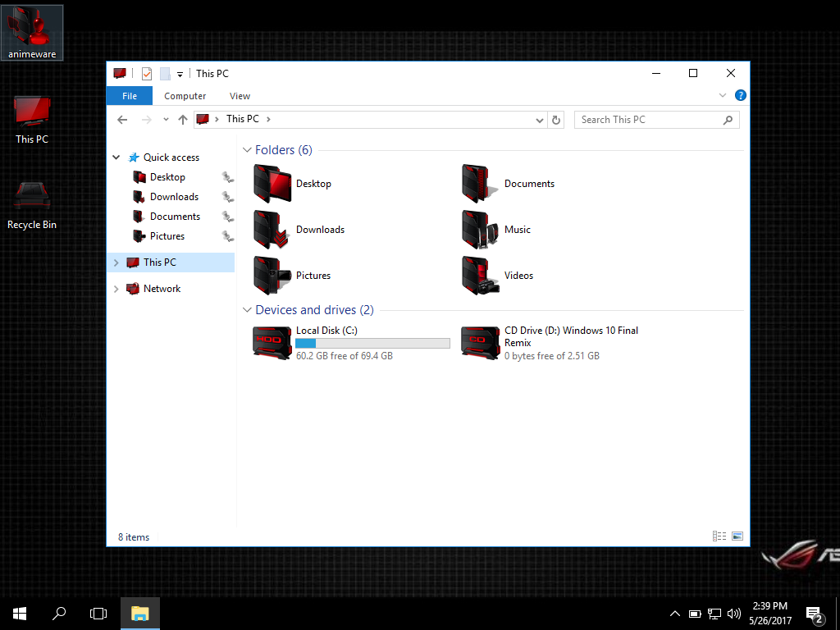Select Documents under Quick access
Image resolution: width=840 pixels, height=630 pixels.
[x=174, y=217]
